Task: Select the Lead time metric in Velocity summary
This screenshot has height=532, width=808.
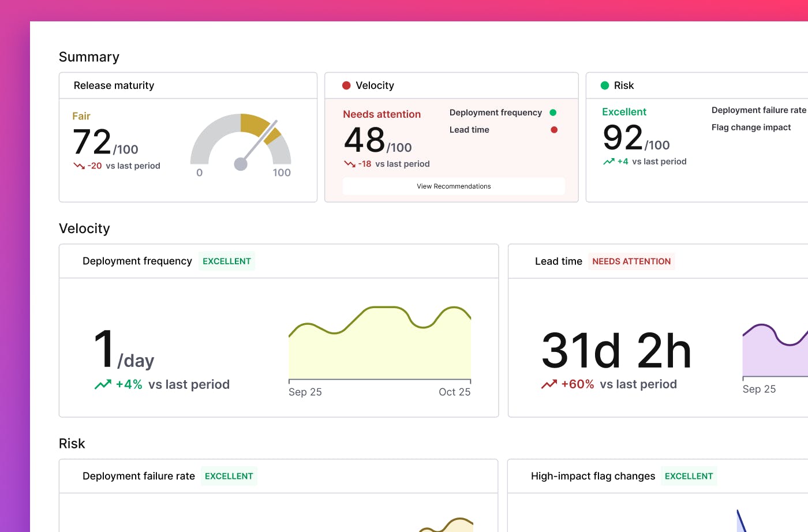Action: click(469, 130)
